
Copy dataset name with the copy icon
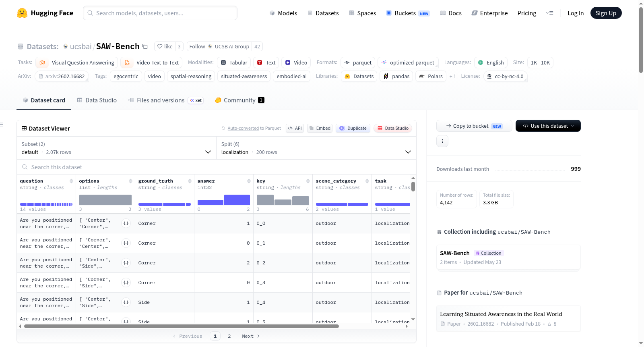145,46
